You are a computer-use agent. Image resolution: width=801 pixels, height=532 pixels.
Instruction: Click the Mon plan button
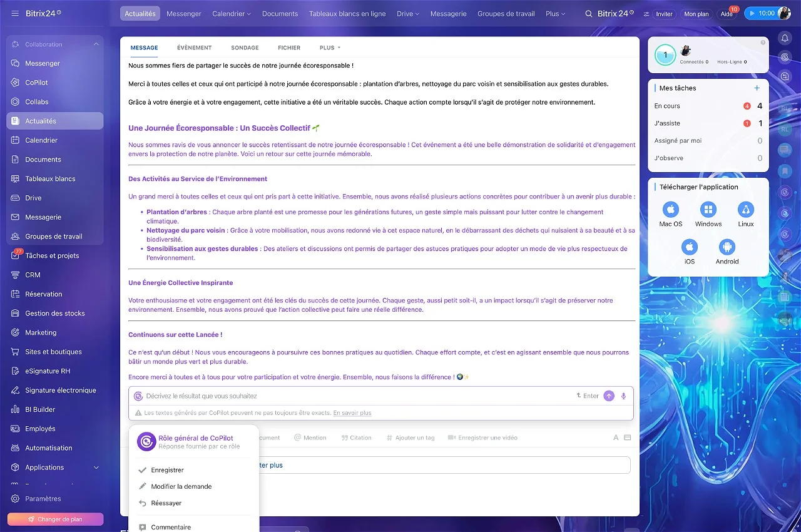(696, 14)
